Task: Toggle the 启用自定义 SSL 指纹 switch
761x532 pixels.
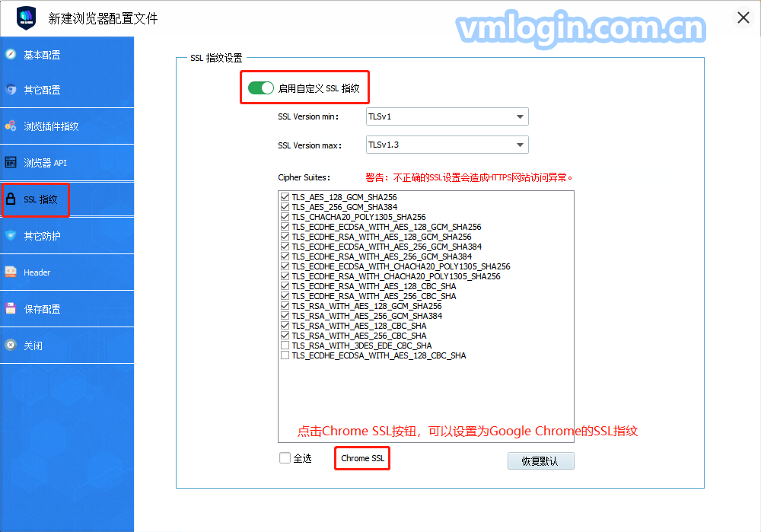Action: point(260,88)
